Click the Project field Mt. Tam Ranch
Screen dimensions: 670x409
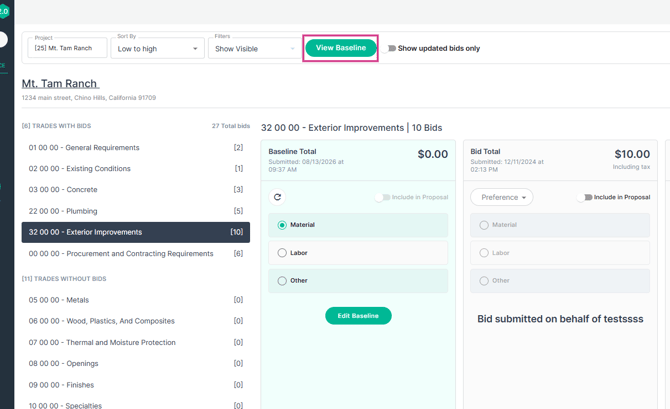click(67, 48)
